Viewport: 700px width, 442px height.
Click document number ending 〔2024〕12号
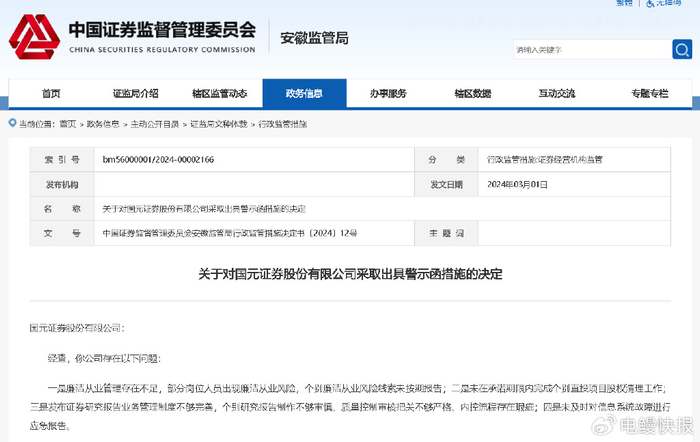pyautogui.click(x=230, y=233)
